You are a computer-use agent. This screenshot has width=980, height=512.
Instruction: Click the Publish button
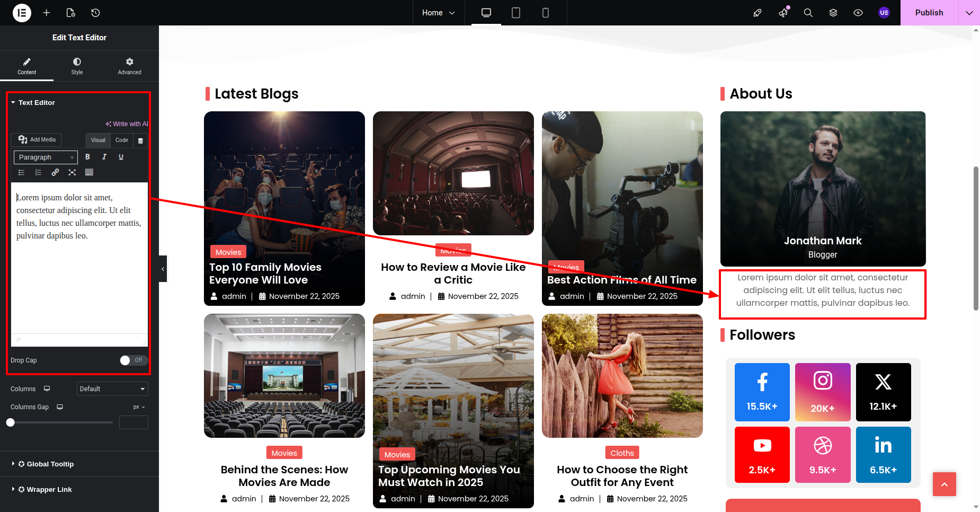click(929, 13)
